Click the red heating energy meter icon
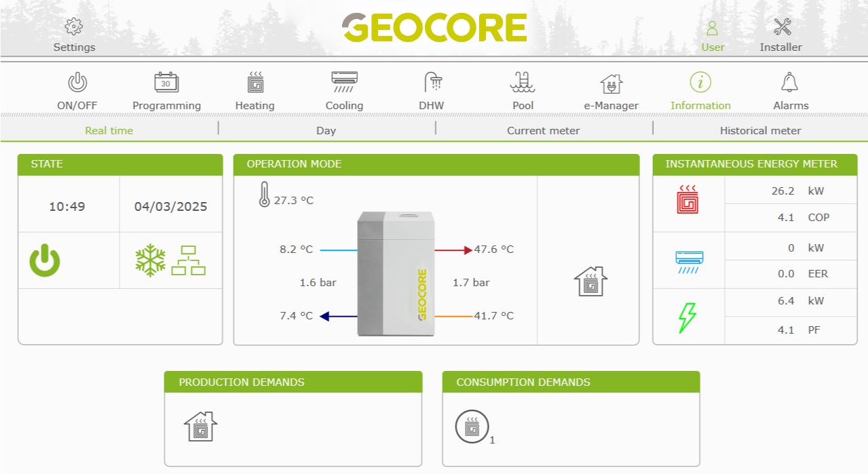The height and width of the screenshot is (474, 868). (x=688, y=200)
